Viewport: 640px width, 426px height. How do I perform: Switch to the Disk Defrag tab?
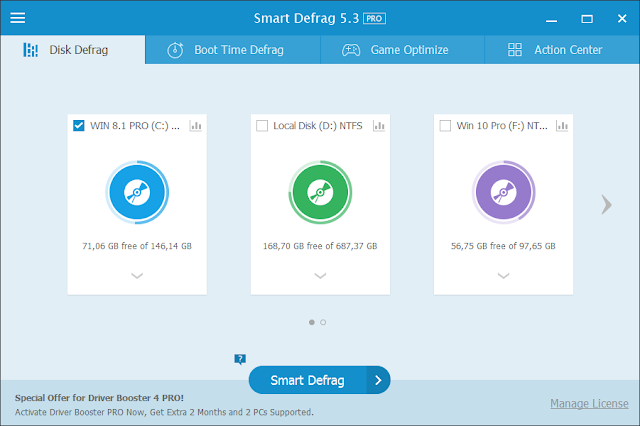[x=73, y=50]
